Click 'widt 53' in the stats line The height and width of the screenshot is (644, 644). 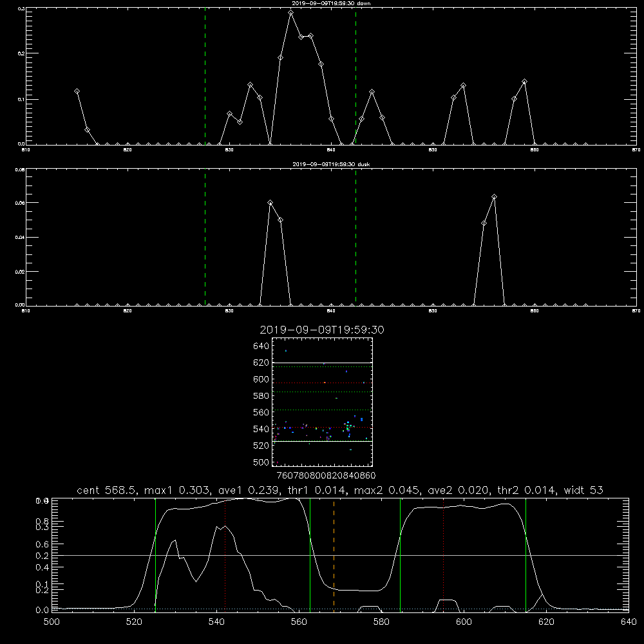click(x=583, y=490)
